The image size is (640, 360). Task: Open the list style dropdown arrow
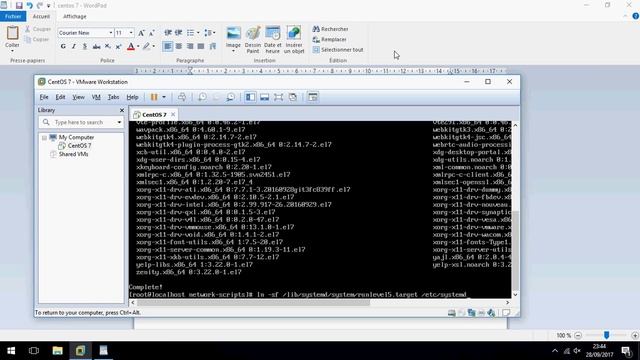198,33
